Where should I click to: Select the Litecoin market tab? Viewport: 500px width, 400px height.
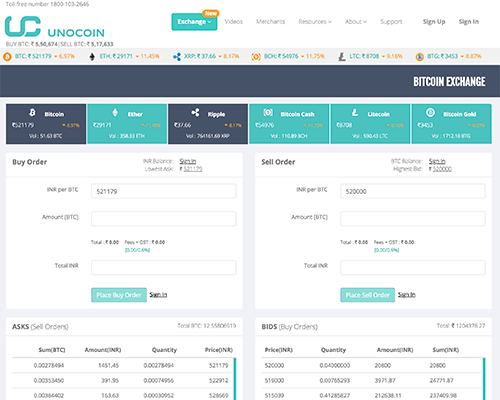click(370, 124)
